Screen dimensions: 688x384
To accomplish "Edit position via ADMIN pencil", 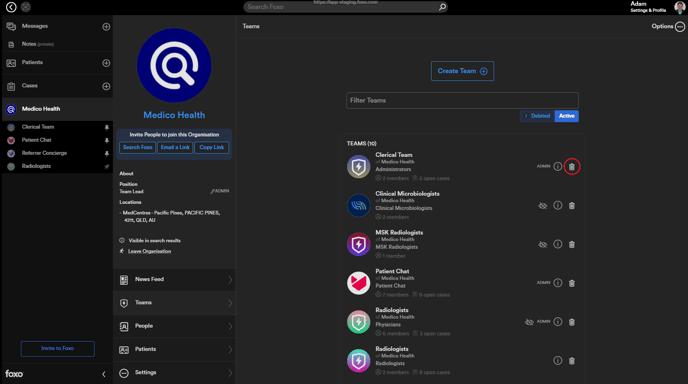I will pos(219,191).
